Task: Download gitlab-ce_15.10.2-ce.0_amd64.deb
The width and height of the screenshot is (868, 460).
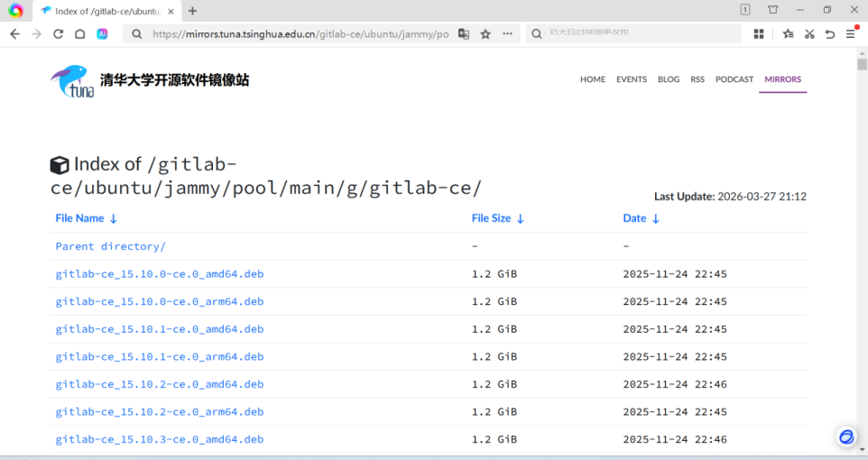Action: click(160, 384)
